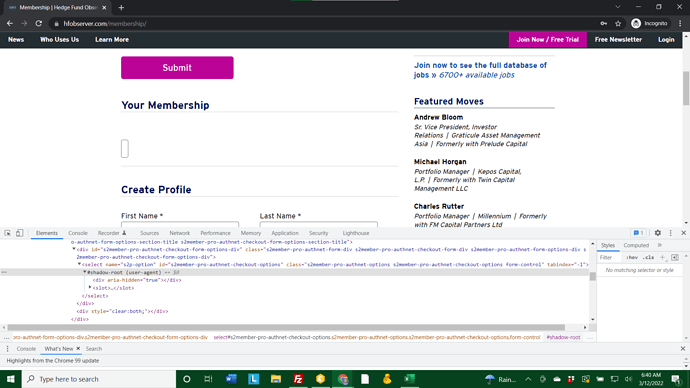Focus the First Name input field
This screenshot has width=690, height=388.
(x=180, y=224)
